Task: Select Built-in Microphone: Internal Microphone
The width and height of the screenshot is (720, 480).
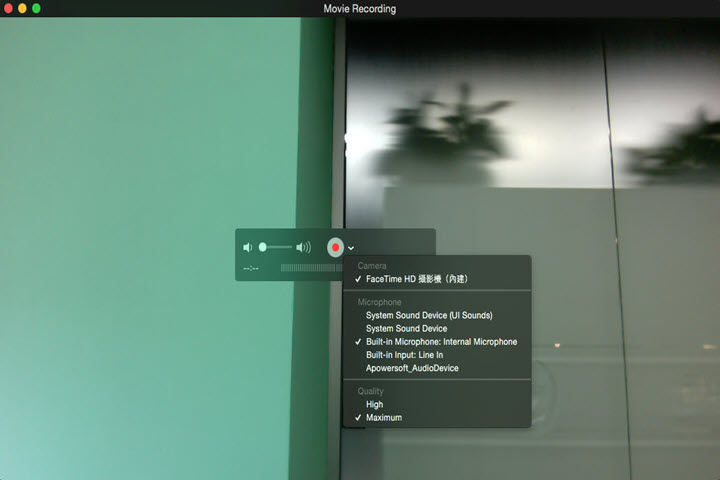Action: (437, 342)
